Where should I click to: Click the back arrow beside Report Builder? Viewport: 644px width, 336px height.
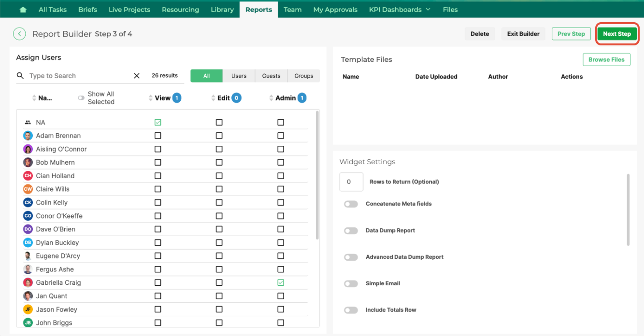pos(19,34)
